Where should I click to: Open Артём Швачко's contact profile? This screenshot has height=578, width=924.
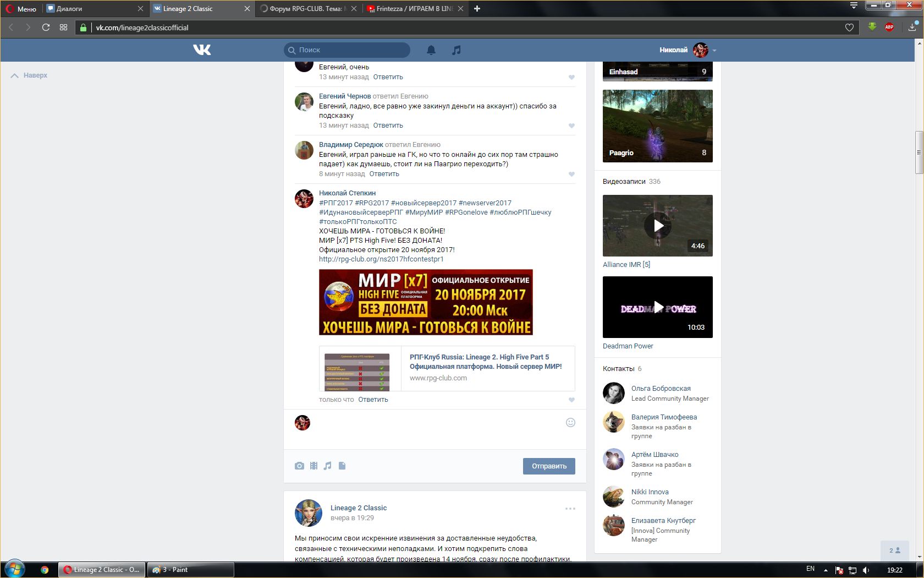[654, 455]
